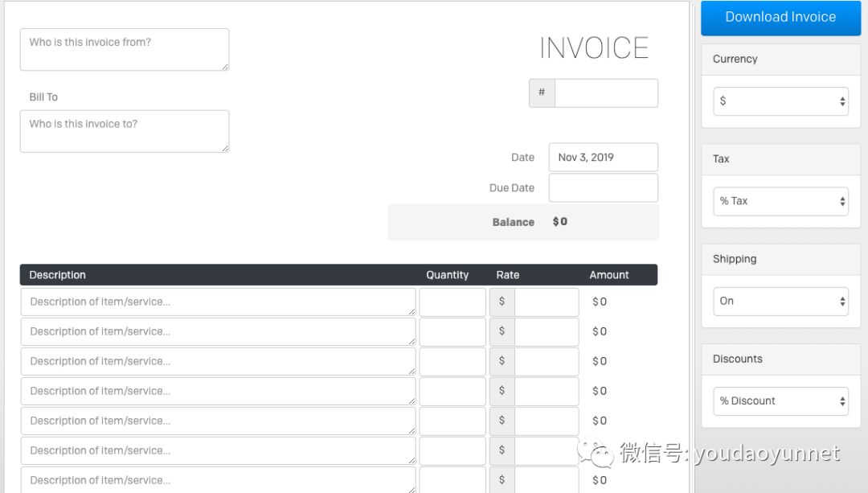Screen dimensions: 868x493
Task: Focus the invoice number field
Action: tap(606, 92)
